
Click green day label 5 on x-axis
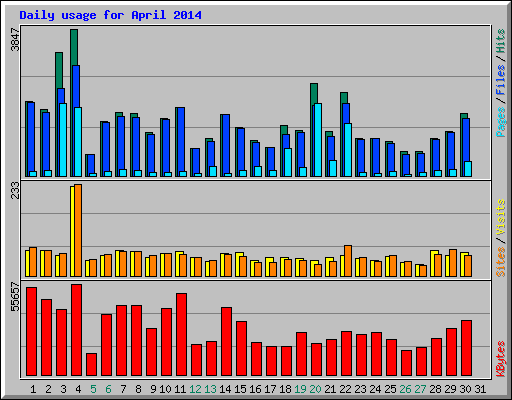pyautogui.click(x=93, y=389)
